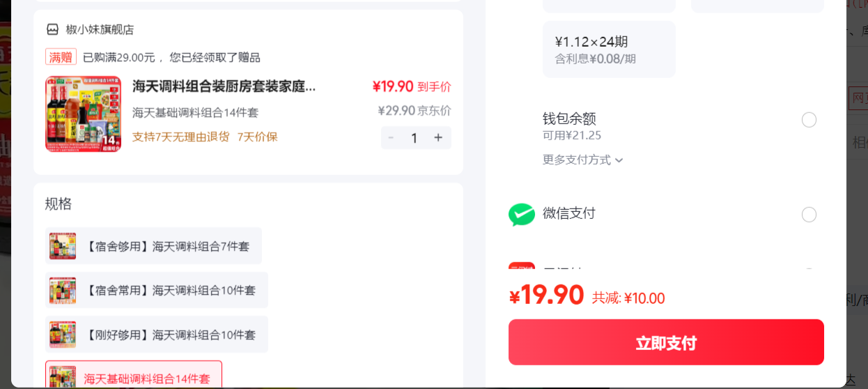Click the 满赠 promotion tag
This screenshot has width=868, height=389.
pos(61,57)
